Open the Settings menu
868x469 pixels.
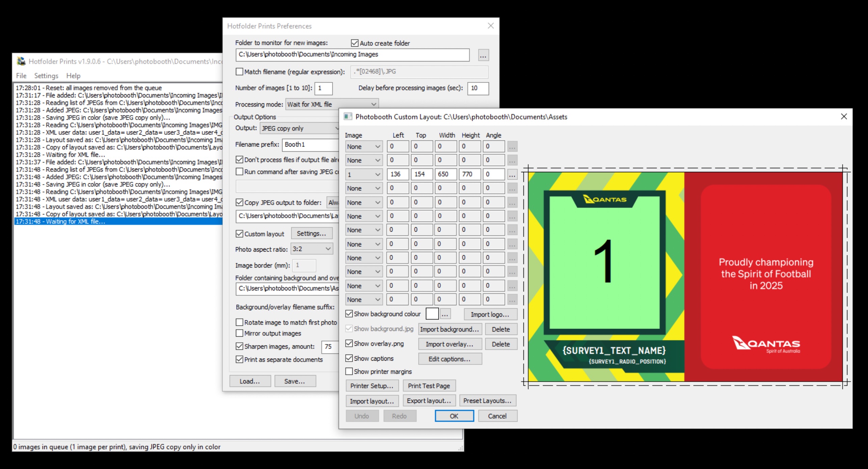pyautogui.click(x=46, y=76)
